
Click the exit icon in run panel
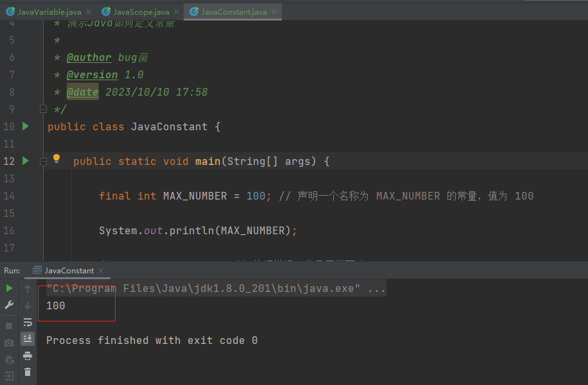click(10, 376)
